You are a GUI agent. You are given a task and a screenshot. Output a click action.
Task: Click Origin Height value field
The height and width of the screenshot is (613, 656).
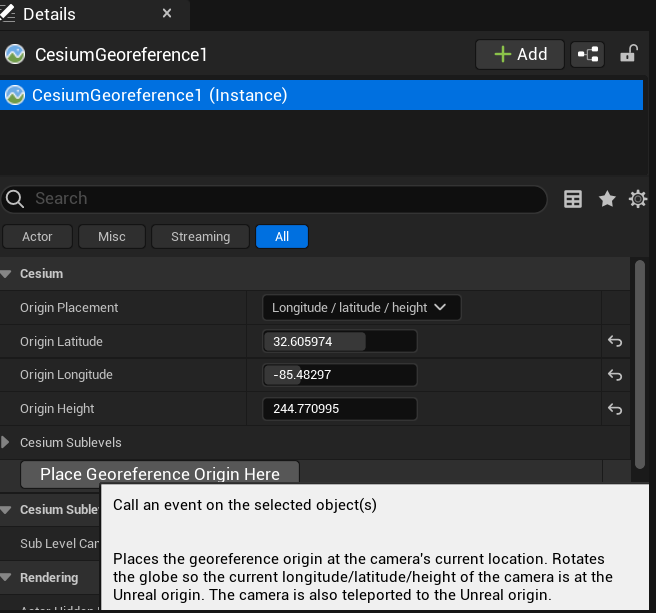click(340, 409)
